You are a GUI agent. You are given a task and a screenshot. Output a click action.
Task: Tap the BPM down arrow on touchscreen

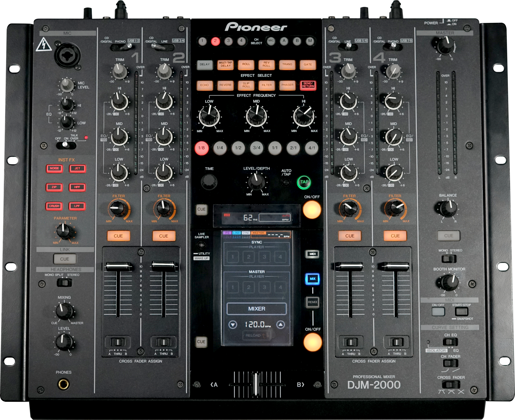pos(233,324)
